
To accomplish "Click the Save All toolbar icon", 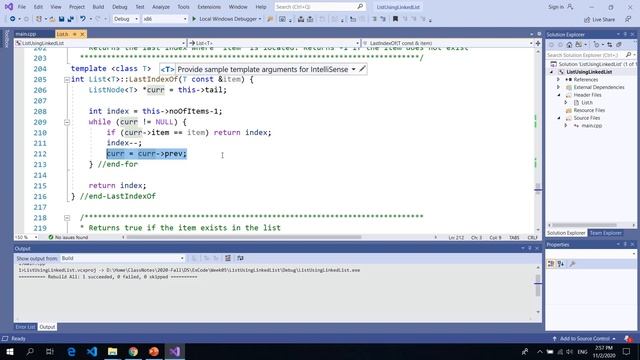I will click(71, 19).
